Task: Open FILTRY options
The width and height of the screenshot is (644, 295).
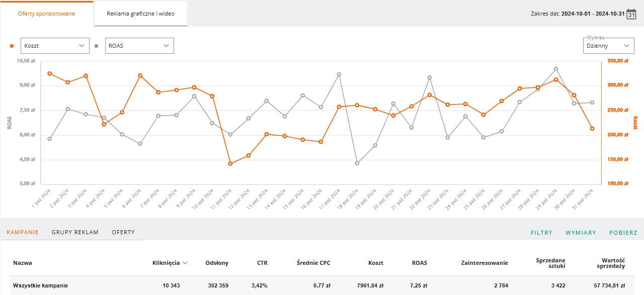Action: tap(541, 233)
